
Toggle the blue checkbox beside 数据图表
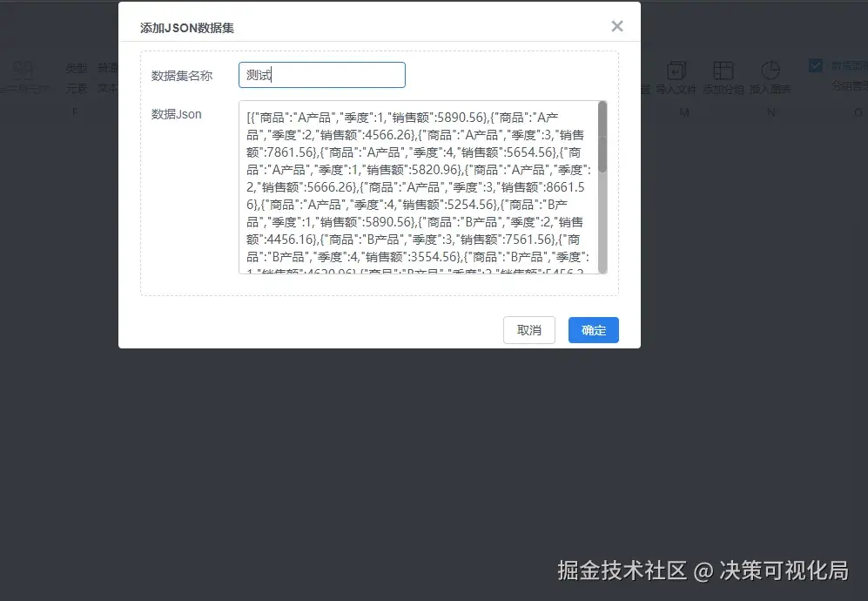coord(815,64)
